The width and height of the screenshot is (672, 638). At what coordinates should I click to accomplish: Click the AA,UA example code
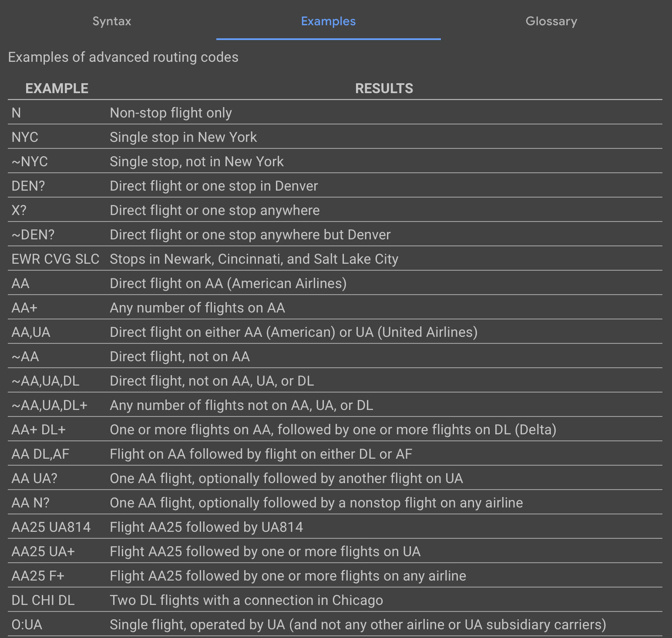tap(31, 332)
